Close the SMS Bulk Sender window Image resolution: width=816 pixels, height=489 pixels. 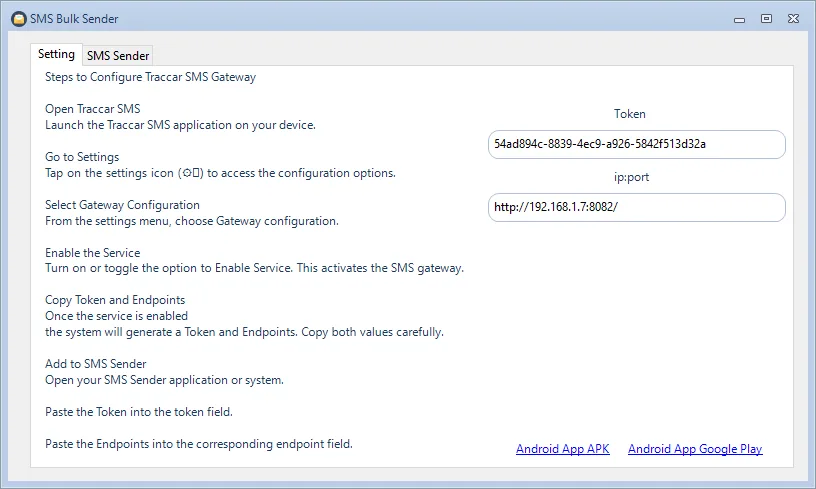(792, 18)
